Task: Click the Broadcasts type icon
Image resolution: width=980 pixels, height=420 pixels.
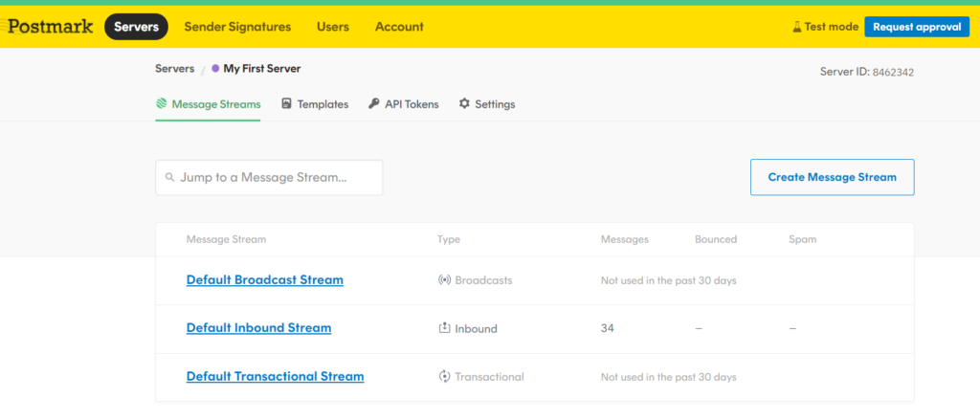Action: (444, 280)
